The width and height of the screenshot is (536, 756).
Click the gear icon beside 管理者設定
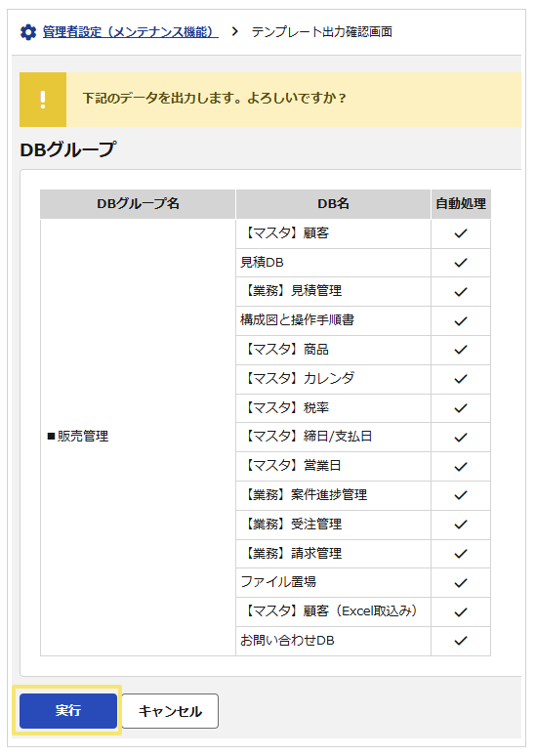point(28,32)
